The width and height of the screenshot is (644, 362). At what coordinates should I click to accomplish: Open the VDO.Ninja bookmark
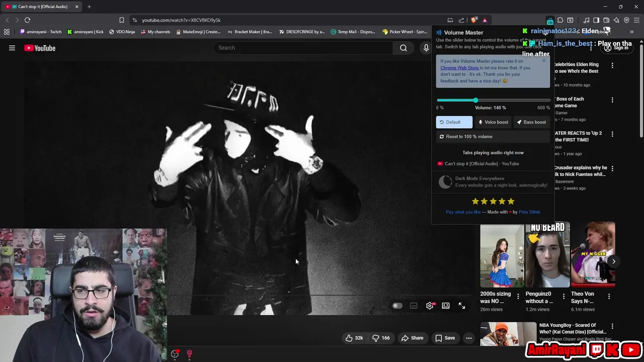tap(121, 32)
